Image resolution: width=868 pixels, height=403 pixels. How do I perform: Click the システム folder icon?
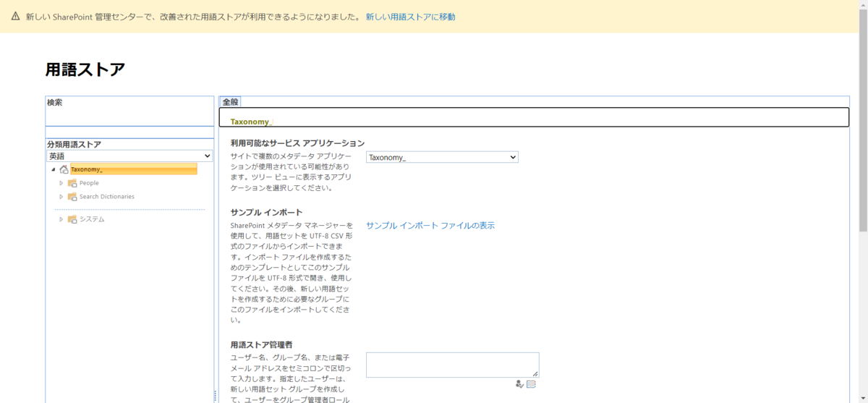point(72,219)
